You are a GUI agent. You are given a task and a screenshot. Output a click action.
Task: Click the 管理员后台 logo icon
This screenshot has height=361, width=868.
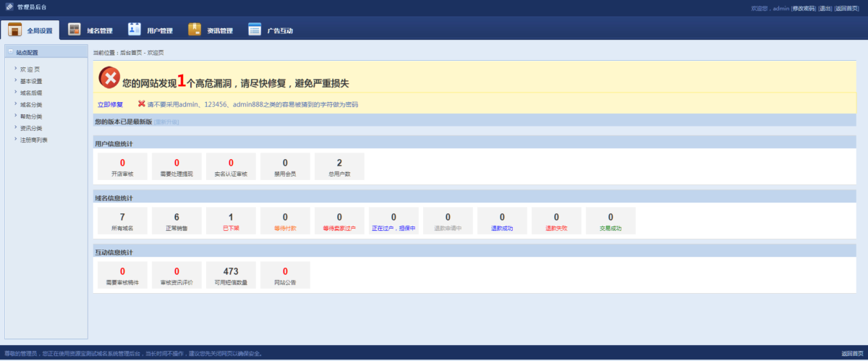click(x=9, y=7)
